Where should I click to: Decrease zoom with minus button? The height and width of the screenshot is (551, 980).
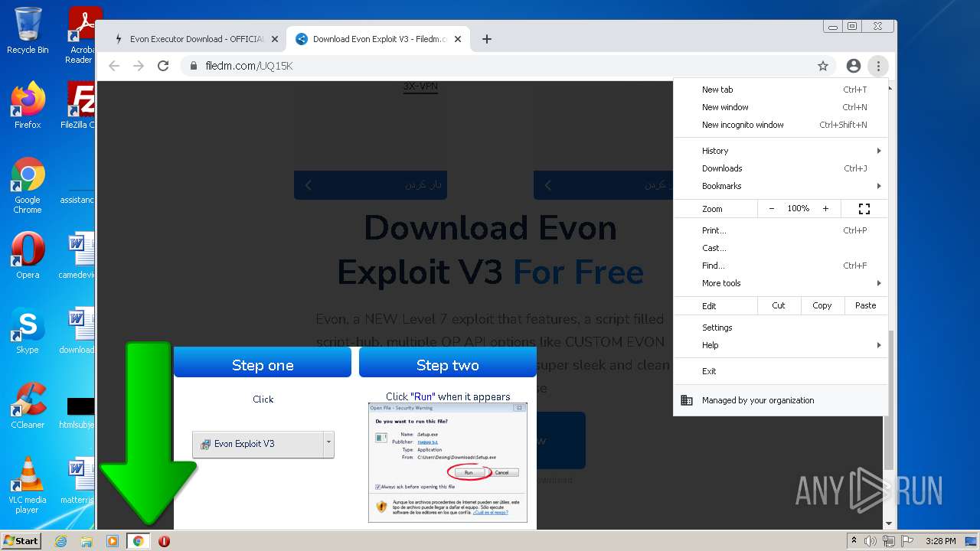(x=772, y=208)
